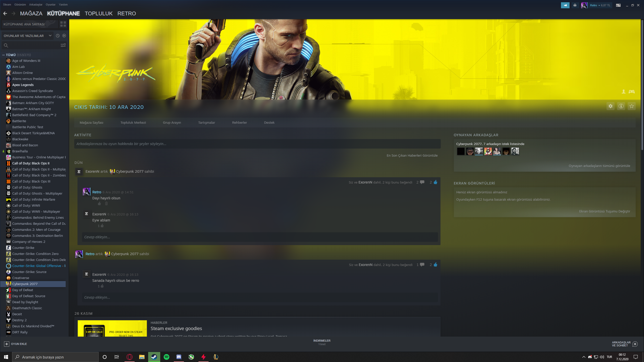The height and width of the screenshot is (362, 644).
Task: Click the ready-to-play filter icon
Action: coord(64,36)
